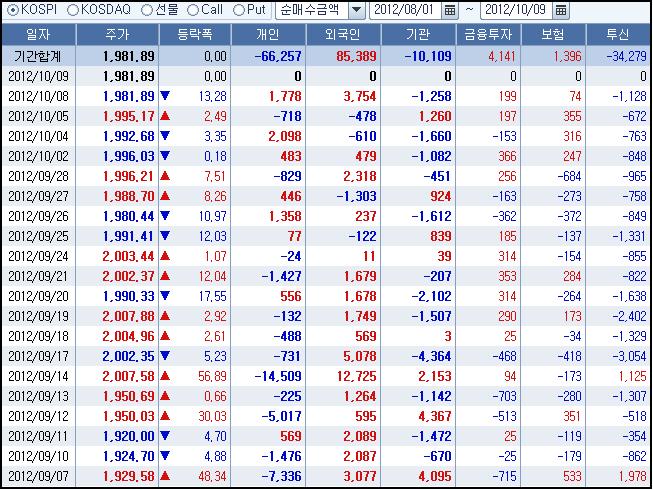Click the 기간합계 institution total -10,109
The image size is (653, 490).
428,56
